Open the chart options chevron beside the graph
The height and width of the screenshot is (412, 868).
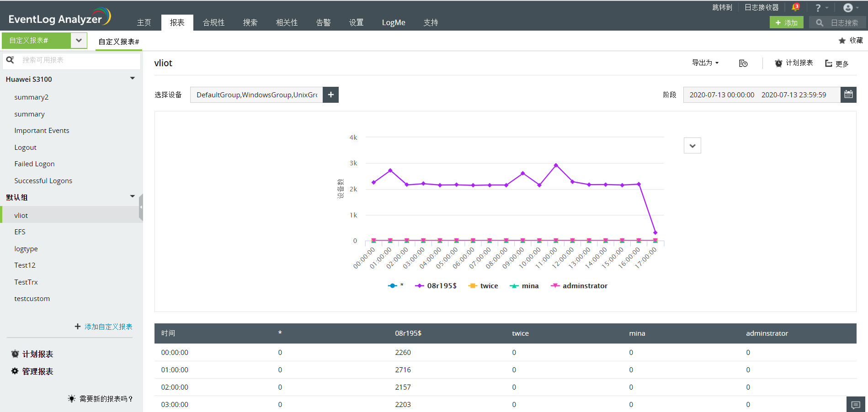[x=692, y=145]
